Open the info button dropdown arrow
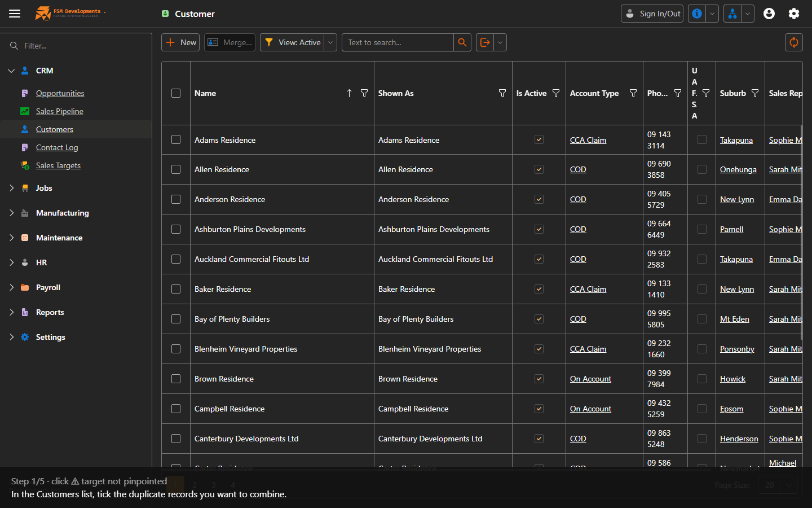The width and height of the screenshot is (812, 508). click(x=712, y=14)
